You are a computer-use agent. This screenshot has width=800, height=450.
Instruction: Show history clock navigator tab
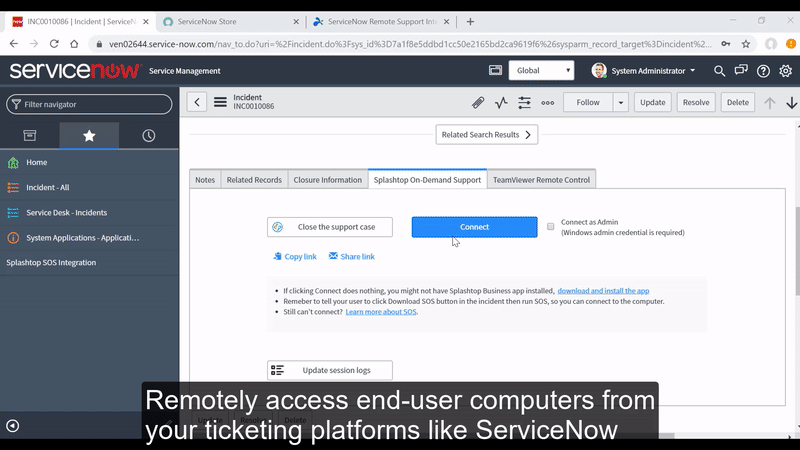coord(148,136)
